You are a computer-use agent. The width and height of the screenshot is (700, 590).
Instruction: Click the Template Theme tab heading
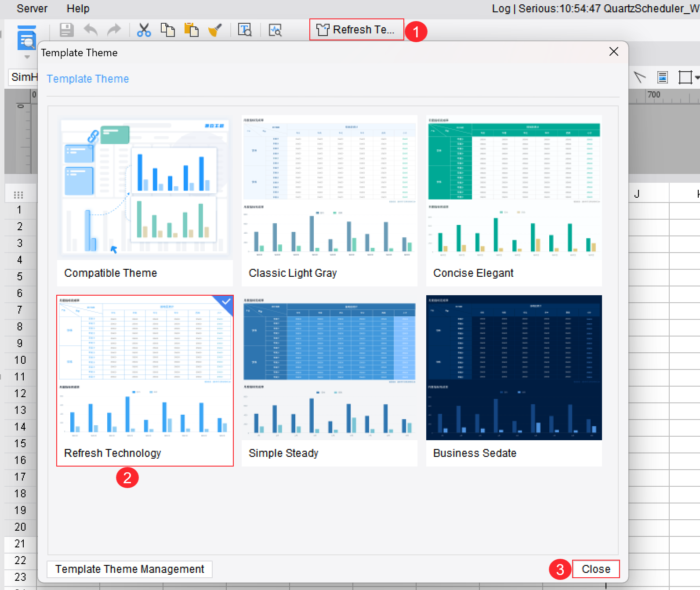tap(88, 79)
